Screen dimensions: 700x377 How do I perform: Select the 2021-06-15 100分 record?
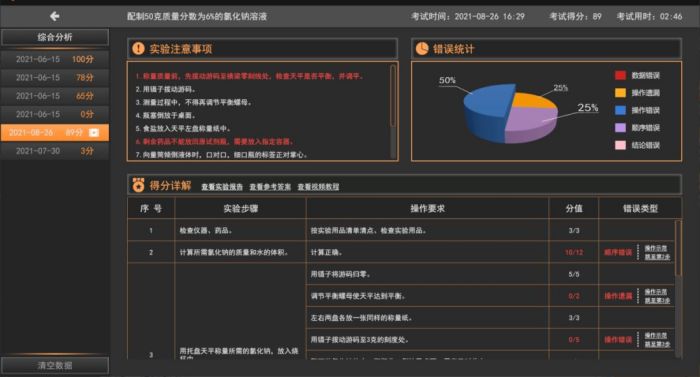click(x=55, y=59)
